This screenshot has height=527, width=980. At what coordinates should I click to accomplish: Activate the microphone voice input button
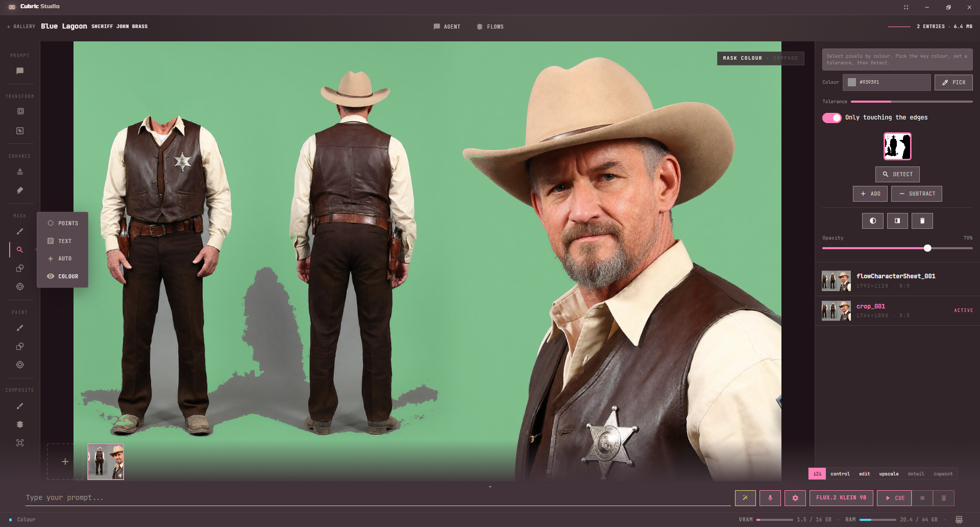tap(770, 498)
